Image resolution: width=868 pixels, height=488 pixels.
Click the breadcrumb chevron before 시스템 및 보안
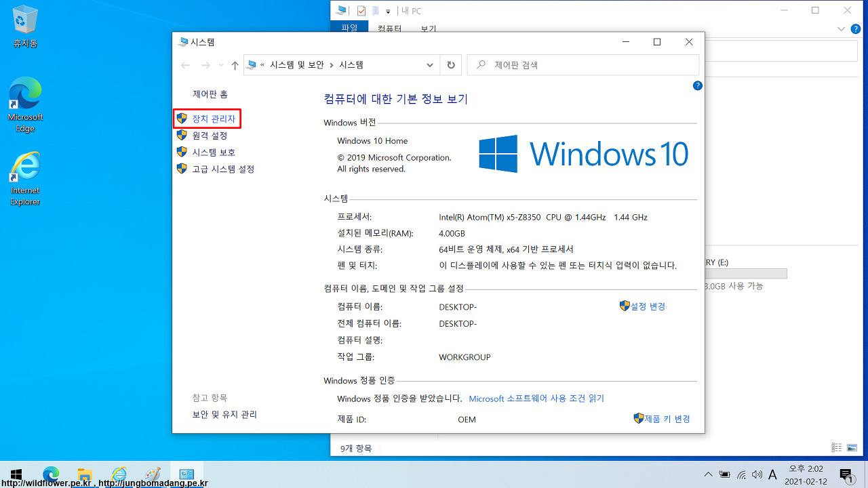262,65
